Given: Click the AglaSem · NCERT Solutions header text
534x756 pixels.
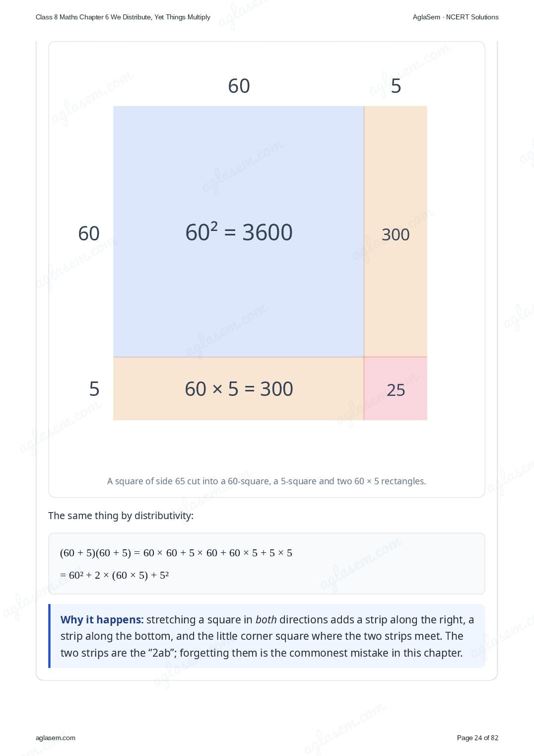Looking at the screenshot, I should [456, 17].
